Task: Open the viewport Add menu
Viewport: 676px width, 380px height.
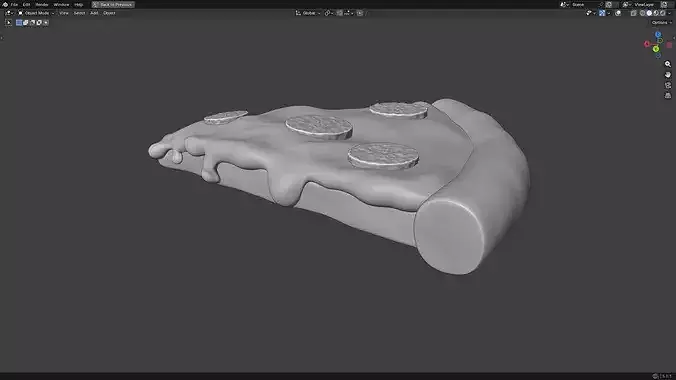Action: (94, 13)
